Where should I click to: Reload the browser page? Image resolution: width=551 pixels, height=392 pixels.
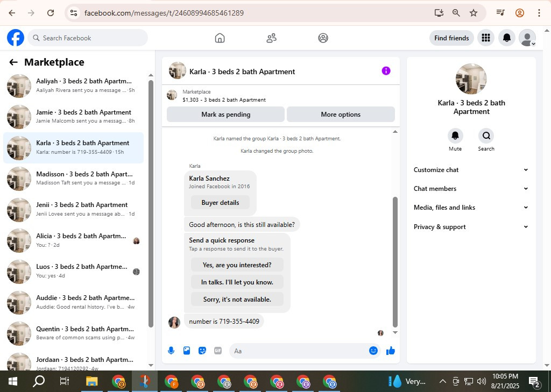point(51,13)
